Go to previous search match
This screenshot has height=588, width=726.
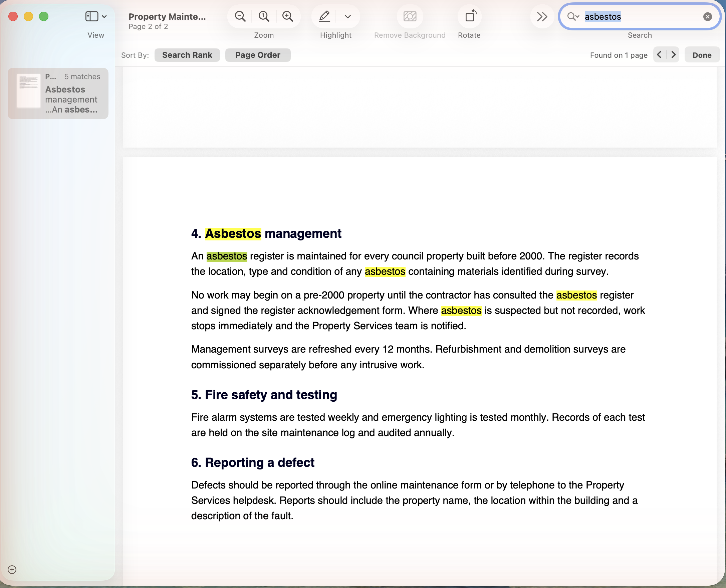click(659, 54)
